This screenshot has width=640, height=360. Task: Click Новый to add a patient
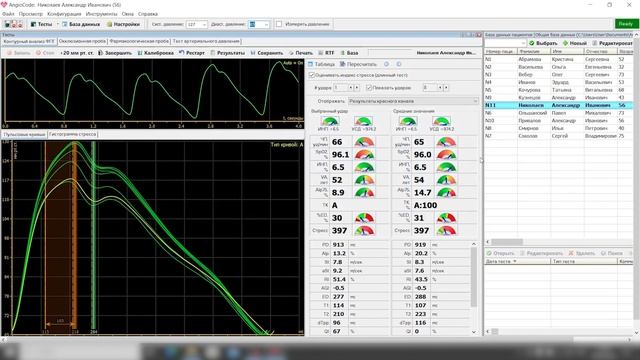point(574,43)
